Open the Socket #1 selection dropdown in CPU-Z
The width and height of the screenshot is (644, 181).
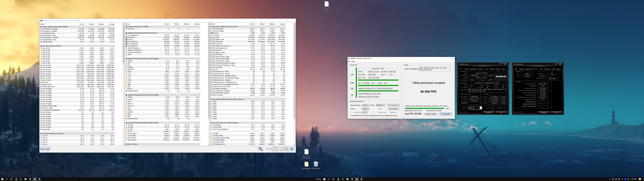(475, 108)
